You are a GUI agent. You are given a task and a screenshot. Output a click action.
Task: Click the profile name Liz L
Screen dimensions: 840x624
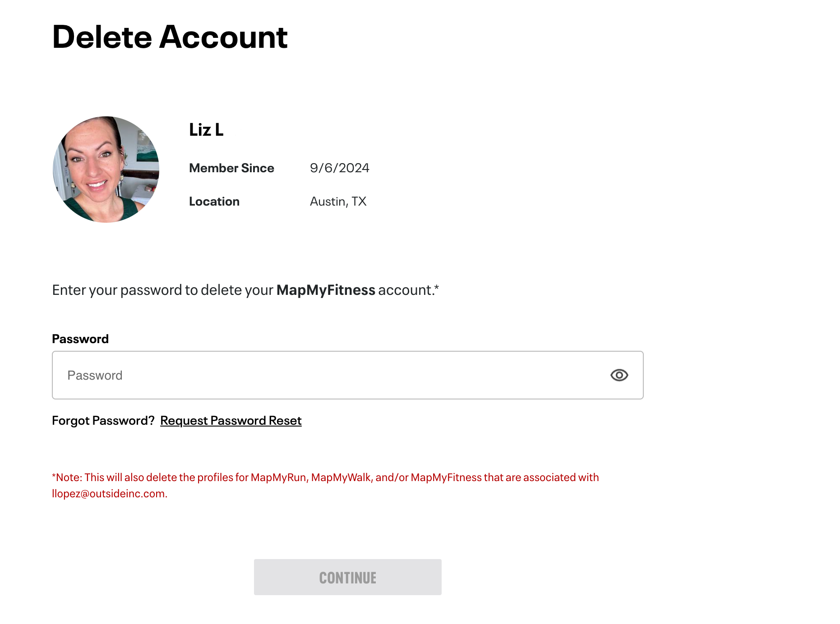coord(206,130)
